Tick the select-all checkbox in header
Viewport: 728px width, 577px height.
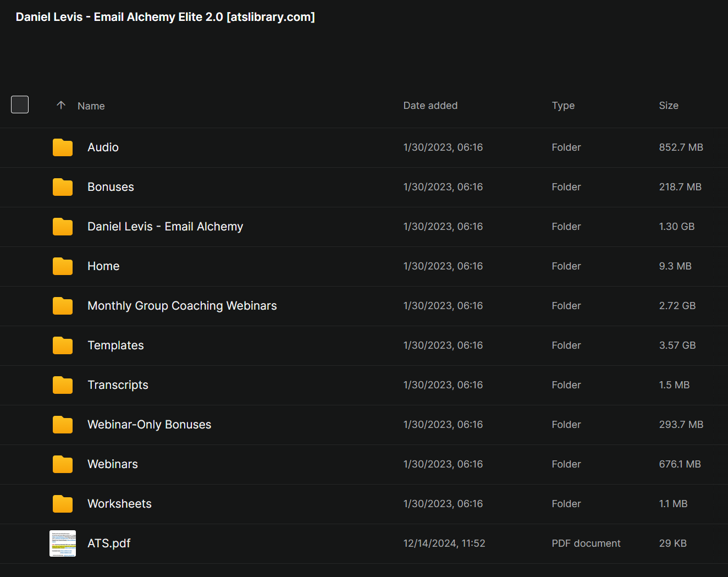pos(20,105)
